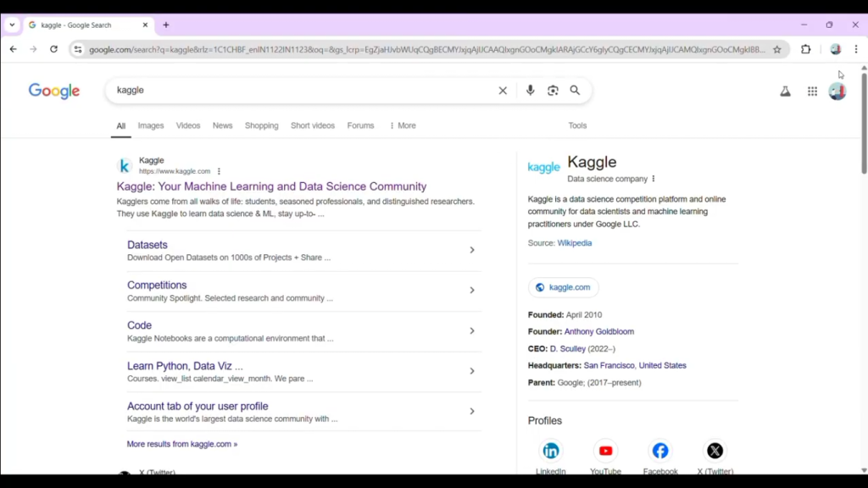Click the page vertical scrollbar thumb
Viewport: 868px width, 488px height.
pos(864,123)
